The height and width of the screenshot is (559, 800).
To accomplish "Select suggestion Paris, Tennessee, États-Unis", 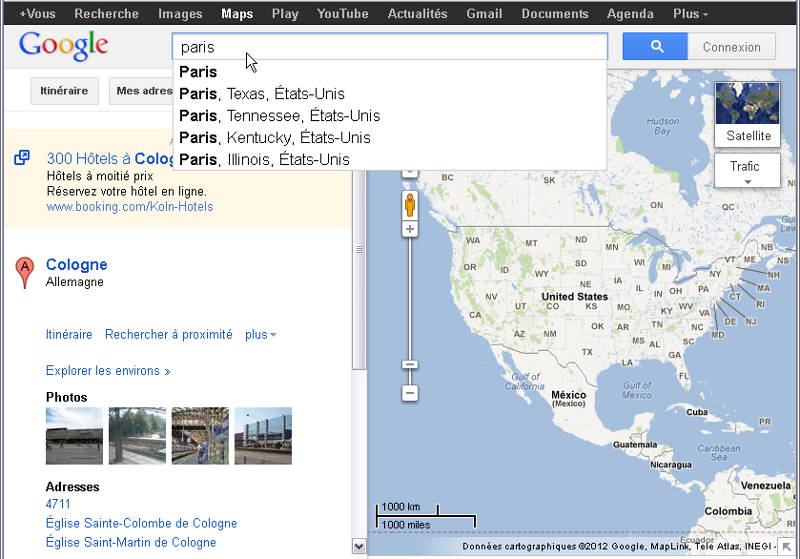I will (390, 116).
